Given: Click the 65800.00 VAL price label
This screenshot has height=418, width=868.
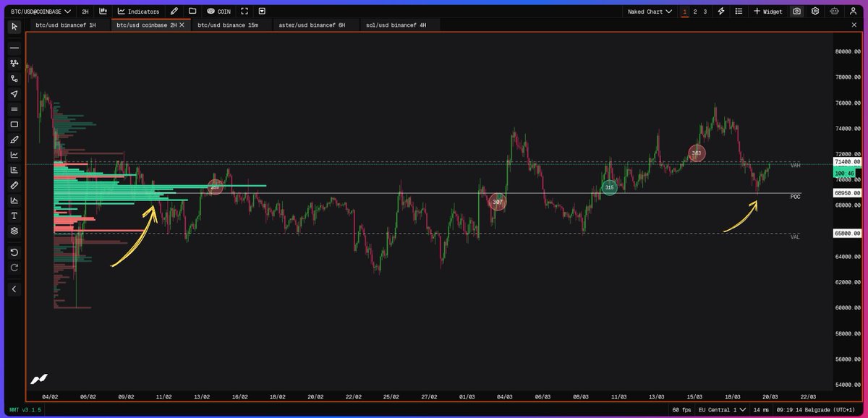Looking at the screenshot, I should pos(846,233).
